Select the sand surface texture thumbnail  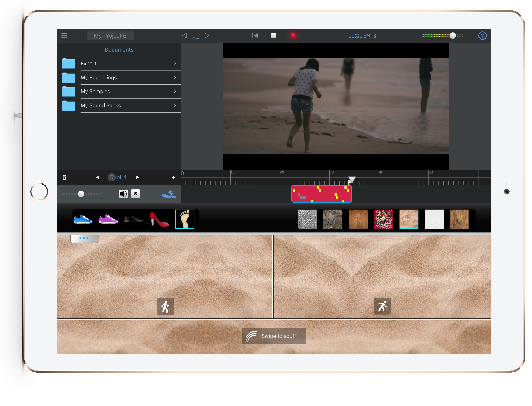(409, 219)
